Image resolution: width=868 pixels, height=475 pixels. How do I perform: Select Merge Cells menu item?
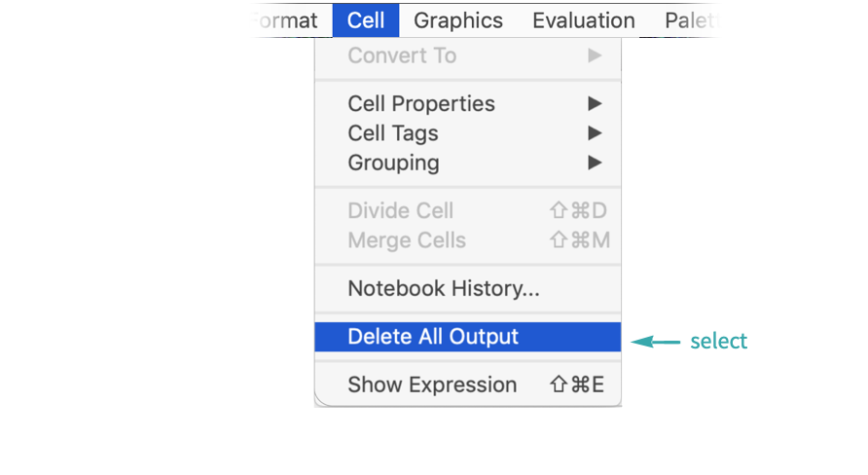(x=407, y=240)
